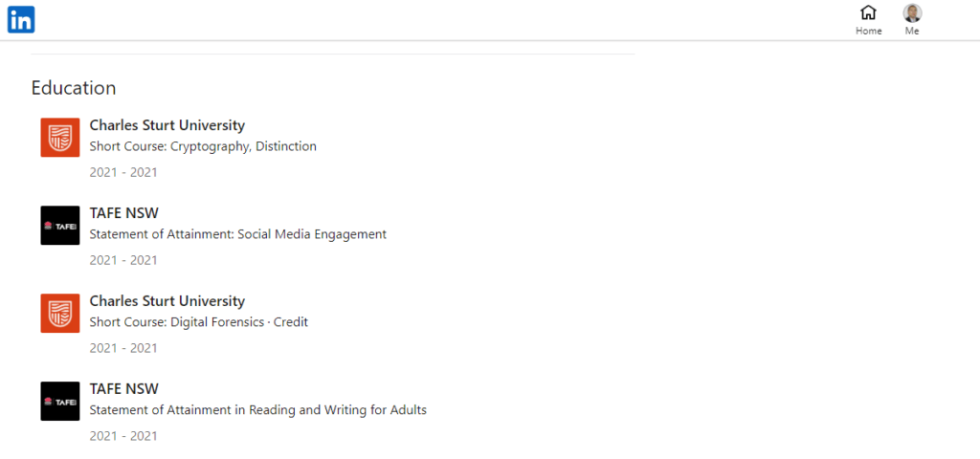
Task: Click TAFE logo beside Reading and Writing
Action: [x=60, y=402]
